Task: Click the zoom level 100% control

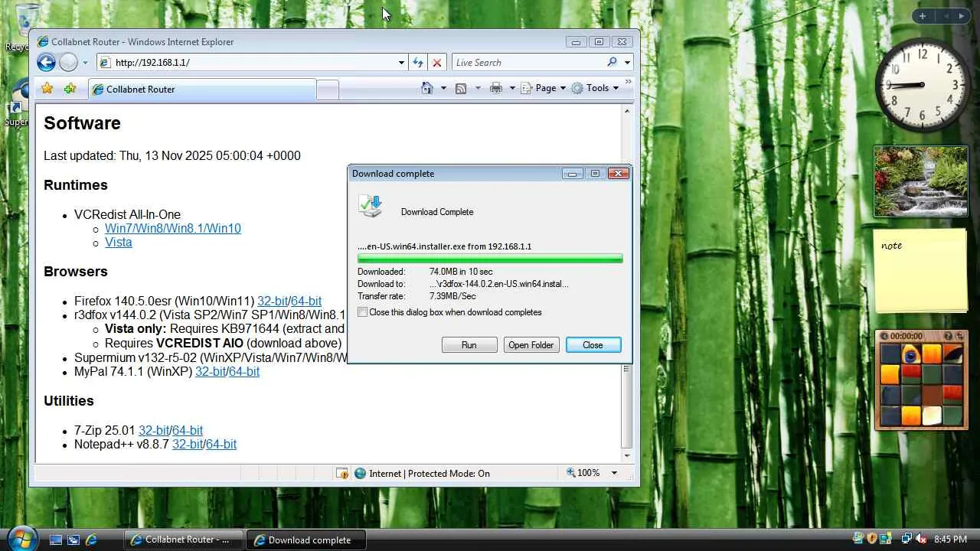Action: pos(583,473)
